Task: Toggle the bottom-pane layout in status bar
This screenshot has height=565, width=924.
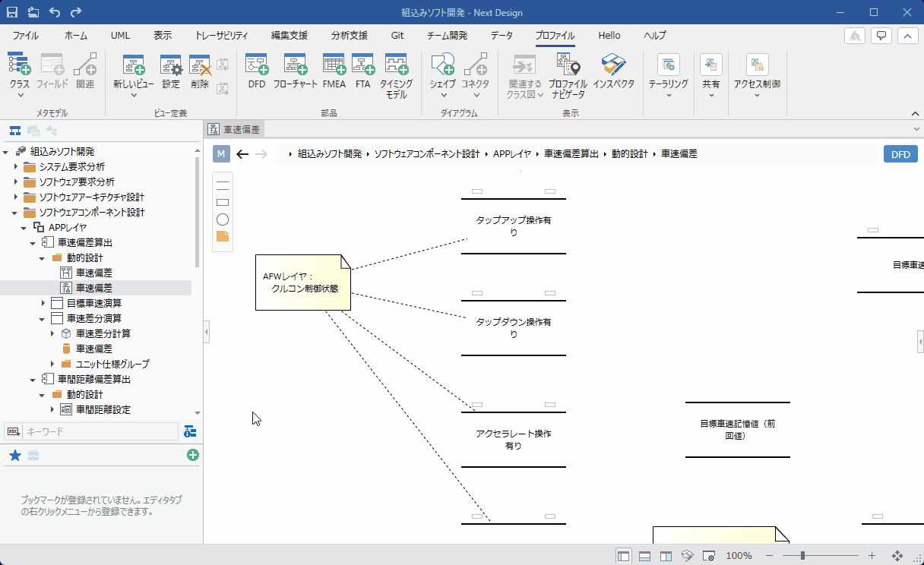Action: (644, 556)
